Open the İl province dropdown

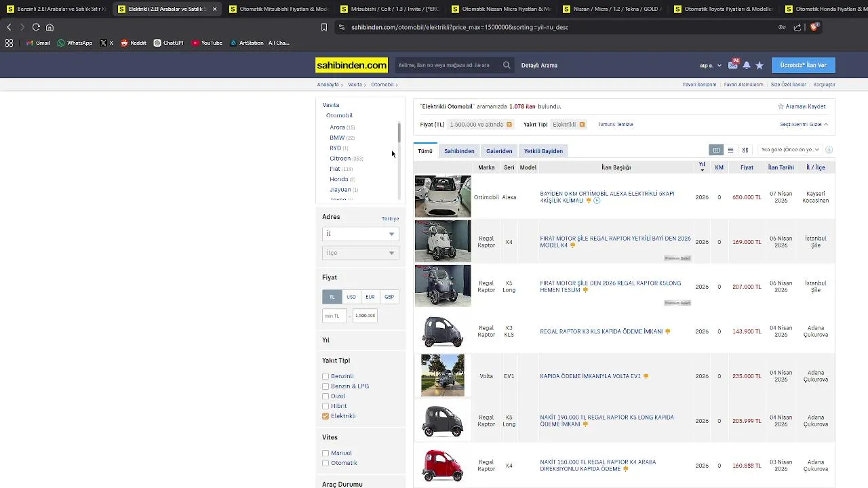pos(360,234)
